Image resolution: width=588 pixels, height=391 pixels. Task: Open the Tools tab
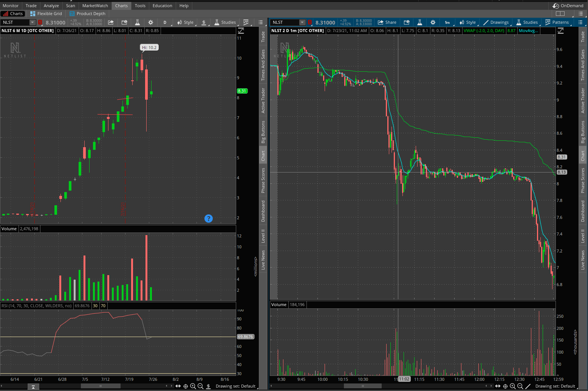pyautogui.click(x=140, y=6)
